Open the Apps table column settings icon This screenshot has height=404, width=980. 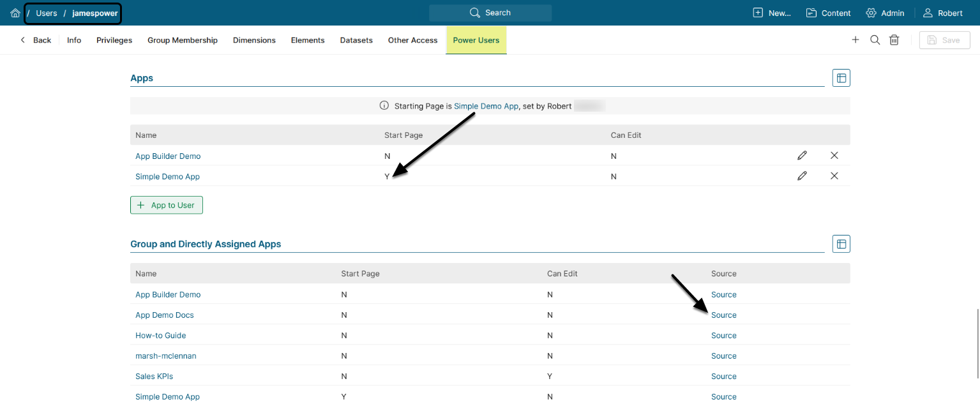click(x=841, y=78)
